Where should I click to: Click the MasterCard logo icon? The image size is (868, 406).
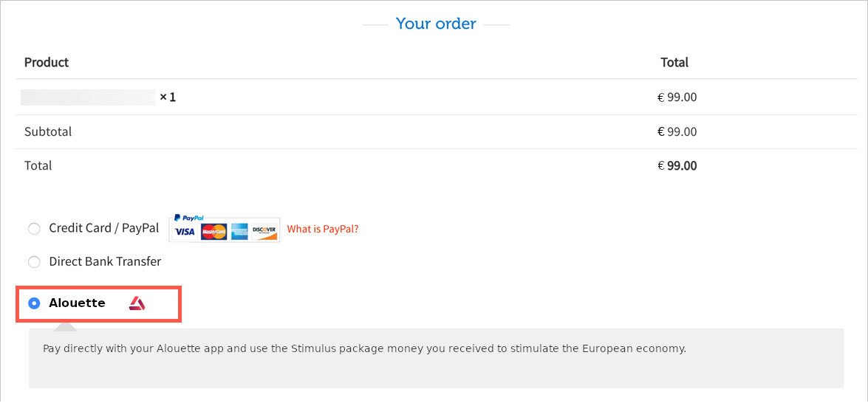213,232
